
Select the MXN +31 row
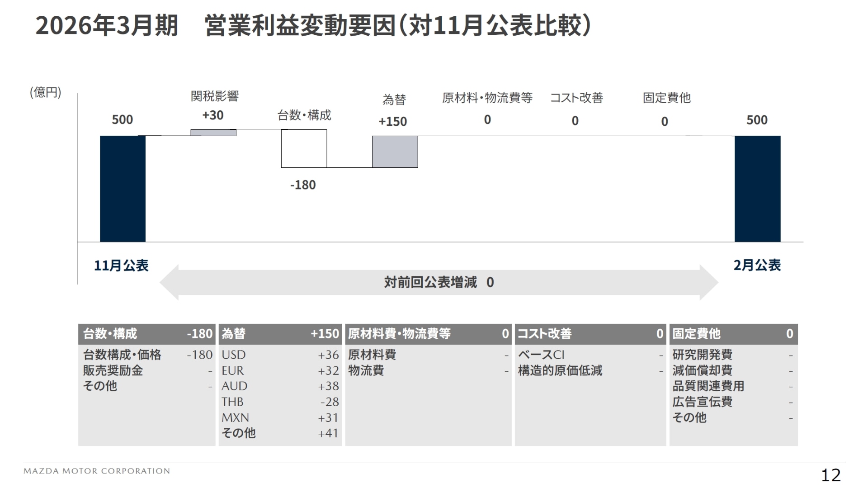coord(280,417)
